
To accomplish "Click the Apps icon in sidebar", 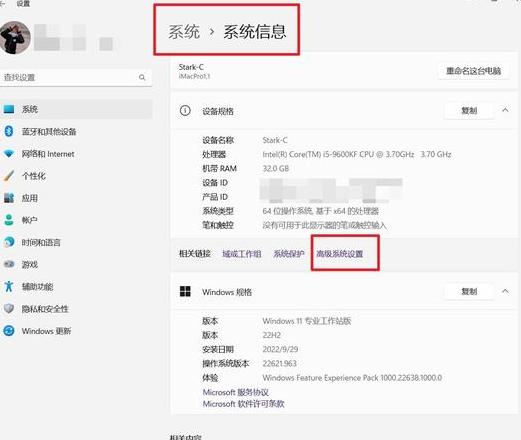I will 9,198.
